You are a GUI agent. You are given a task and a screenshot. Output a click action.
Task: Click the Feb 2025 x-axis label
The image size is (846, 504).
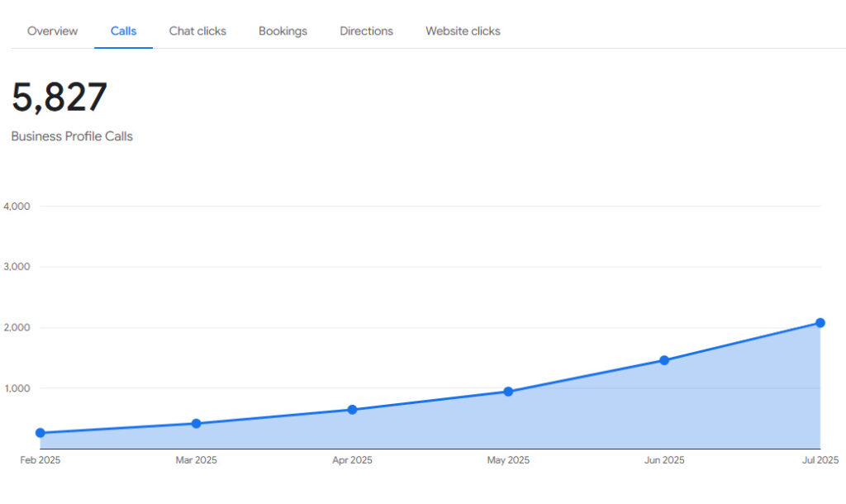click(x=40, y=460)
